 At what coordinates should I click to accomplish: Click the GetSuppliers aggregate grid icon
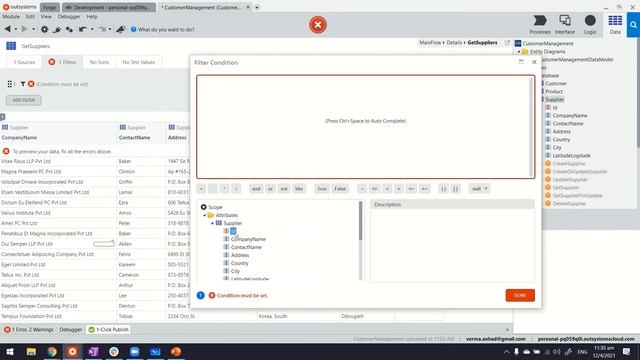tap(11, 46)
